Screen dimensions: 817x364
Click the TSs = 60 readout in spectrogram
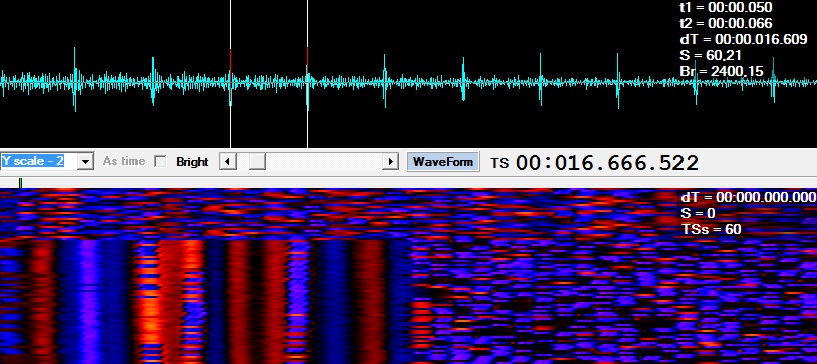(711, 229)
